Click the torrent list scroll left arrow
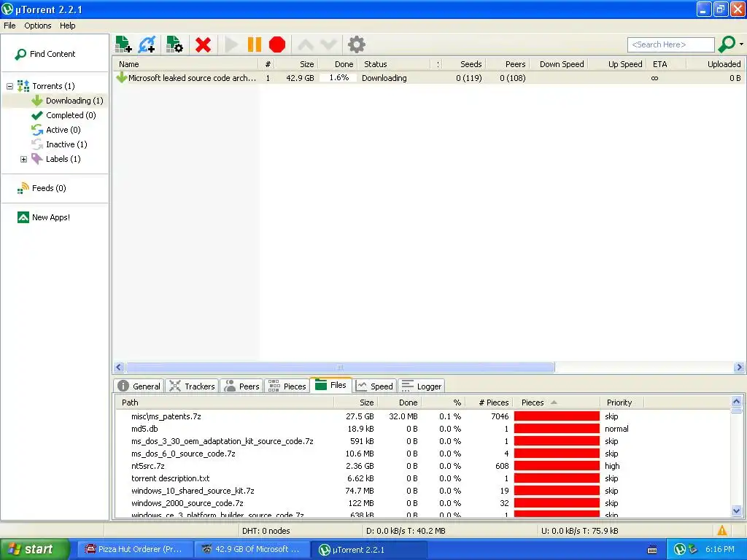The width and height of the screenshot is (747, 560). pyautogui.click(x=119, y=367)
